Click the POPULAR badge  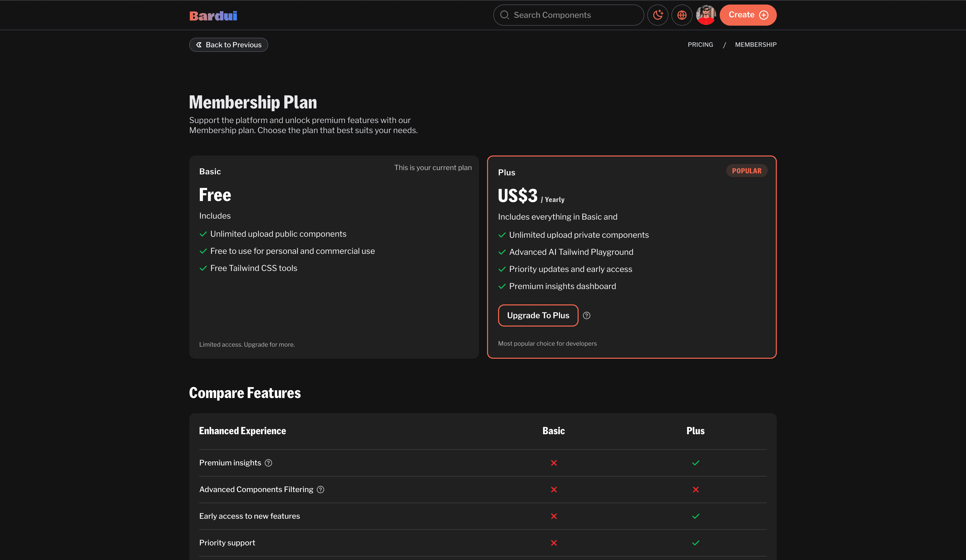tap(746, 171)
